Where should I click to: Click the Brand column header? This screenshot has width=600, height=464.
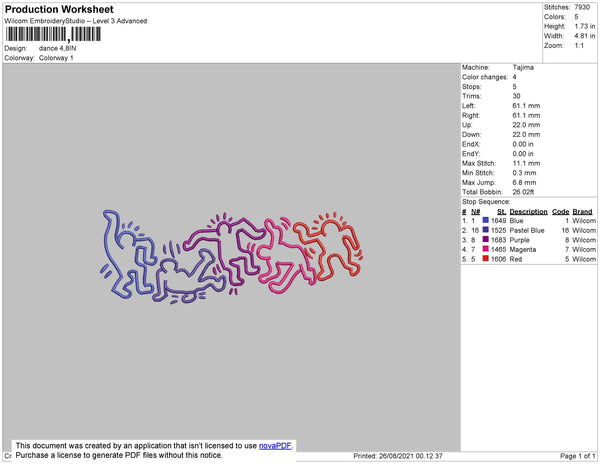coord(582,212)
